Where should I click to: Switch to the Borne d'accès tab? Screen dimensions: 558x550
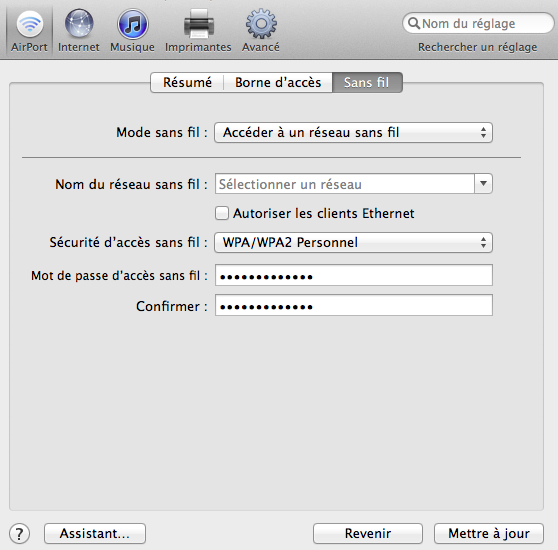(278, 83)
